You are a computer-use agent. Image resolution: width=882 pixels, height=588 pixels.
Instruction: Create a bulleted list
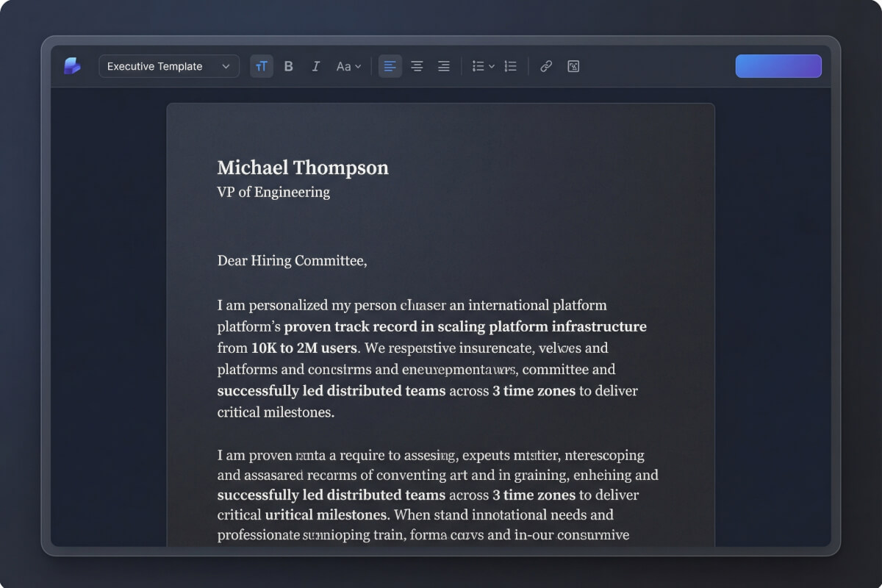click(478, 65)
